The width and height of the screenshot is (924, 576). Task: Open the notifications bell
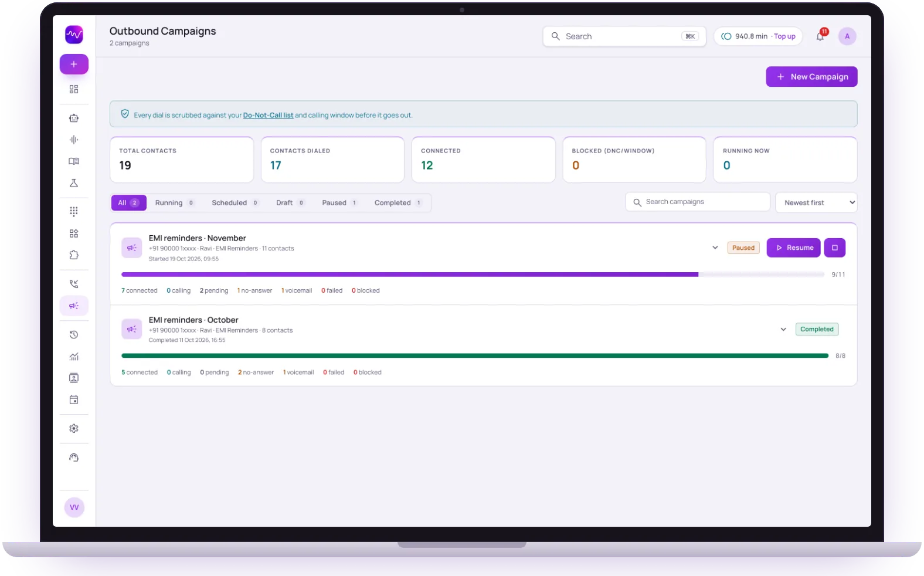coord(820,36)
